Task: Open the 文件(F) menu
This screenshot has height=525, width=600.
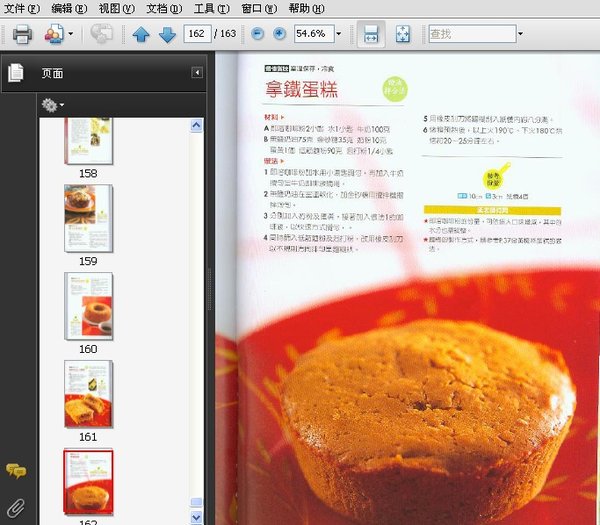Action: point(21,8)
